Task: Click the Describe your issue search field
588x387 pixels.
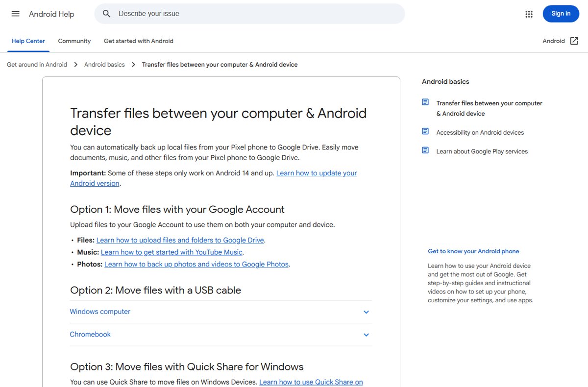Action: point(249,14)
